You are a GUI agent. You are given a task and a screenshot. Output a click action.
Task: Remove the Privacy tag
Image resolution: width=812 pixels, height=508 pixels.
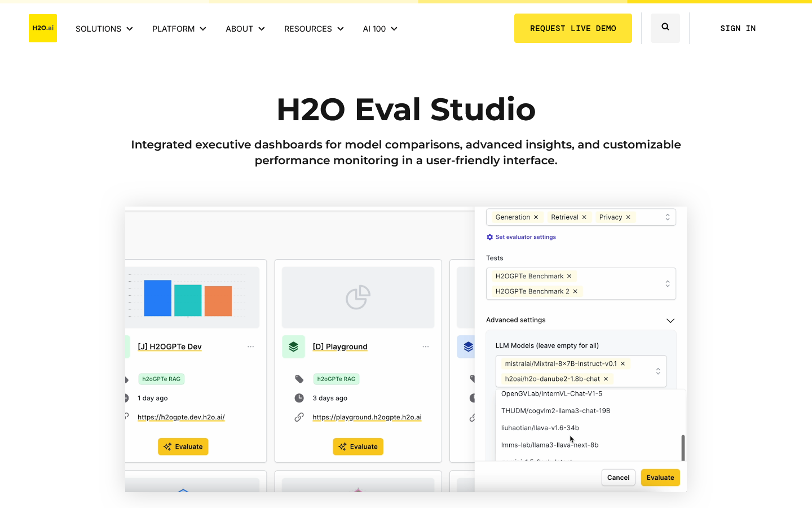coord(628,217)
